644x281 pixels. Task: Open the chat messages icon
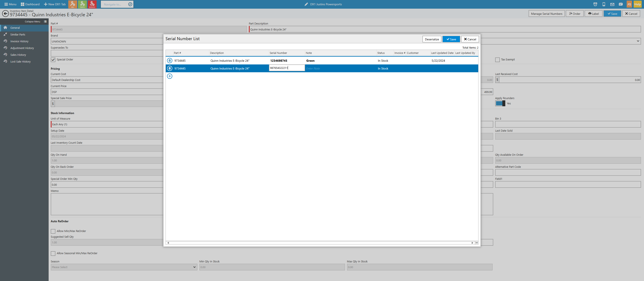point(621,4)
